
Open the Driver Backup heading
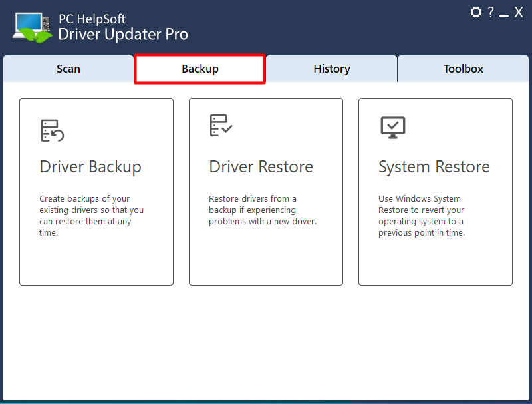[90, 167]
